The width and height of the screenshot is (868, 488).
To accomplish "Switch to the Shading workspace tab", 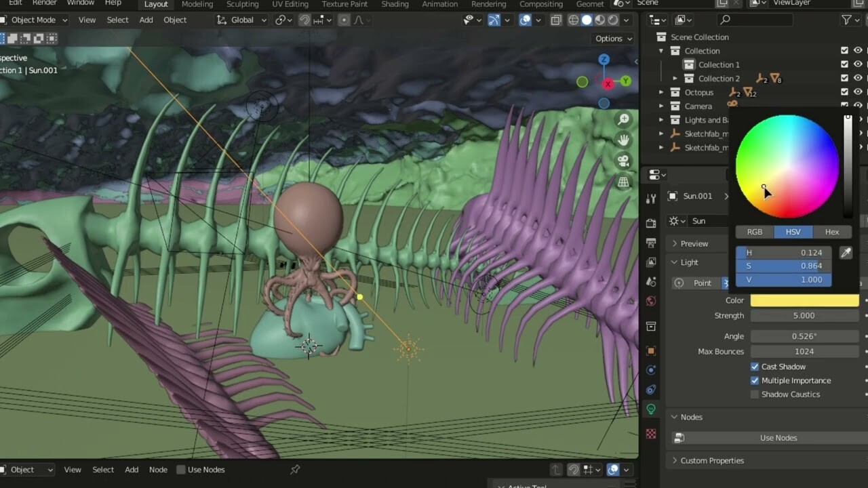I will click(x=395, y=4).
